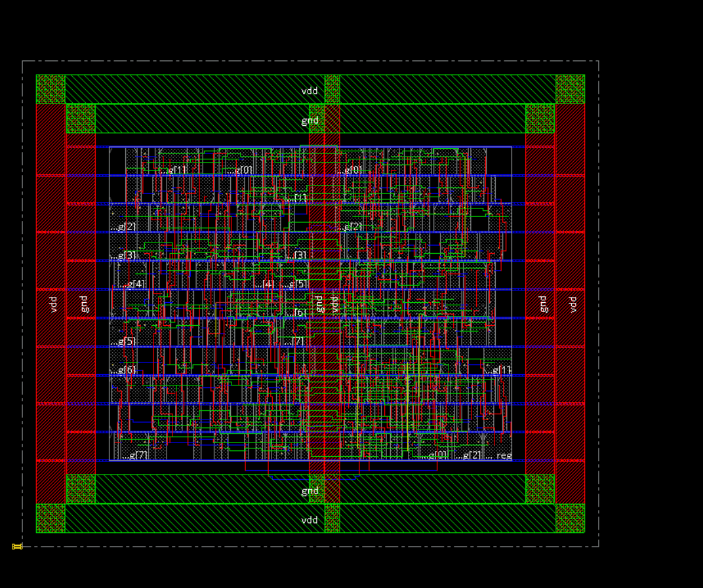Select the rotated gnd label in the center strap
This screenshot has height=588, width=703.
tap(319, 304)
